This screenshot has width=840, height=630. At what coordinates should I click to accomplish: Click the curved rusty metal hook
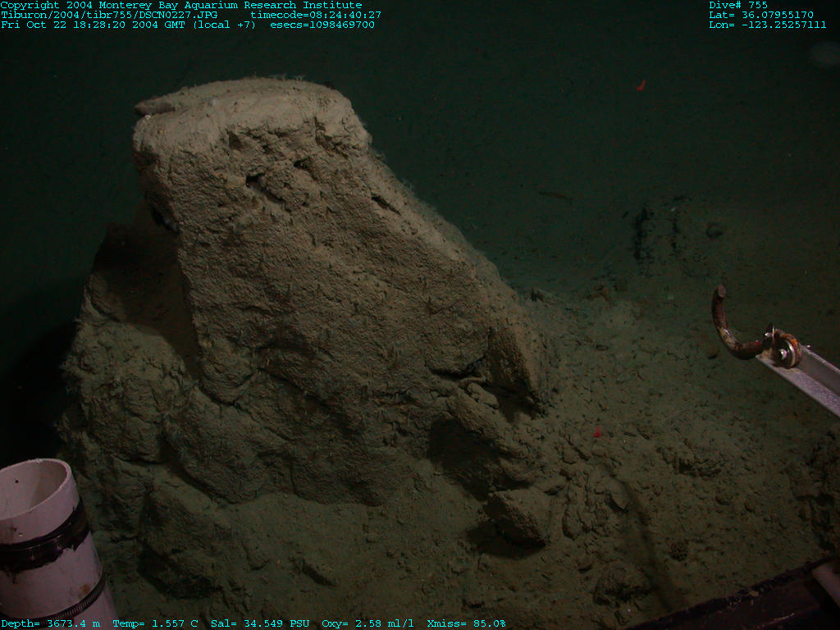click(x=728, y=328)
